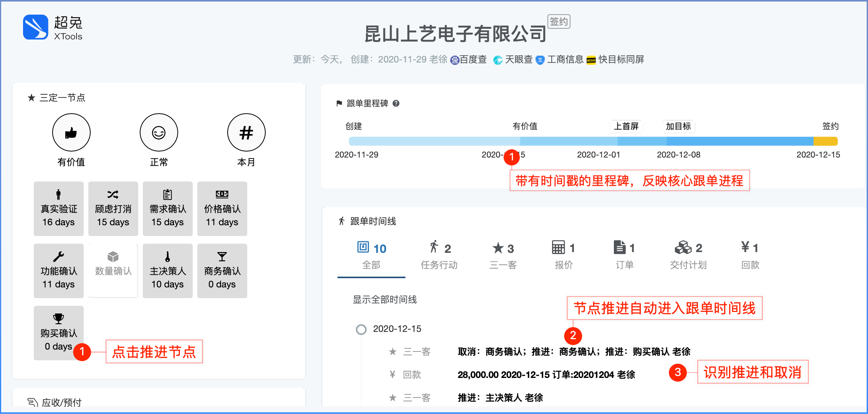Click the 签约 status badge

[559, 21]
